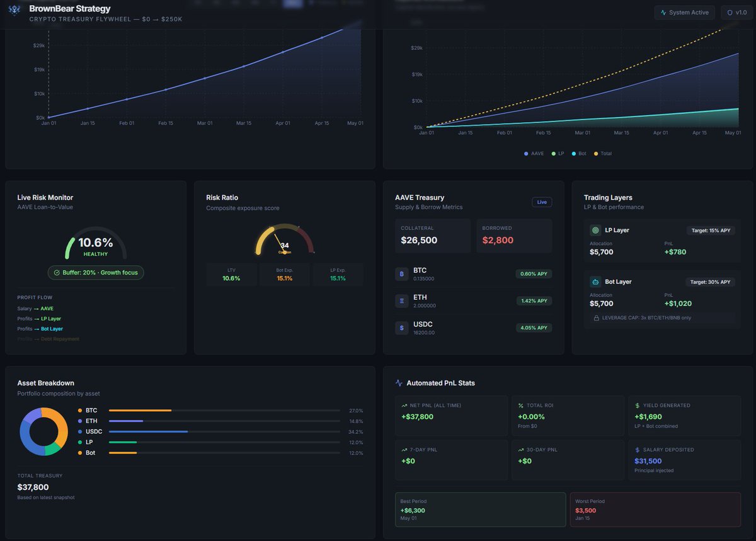Click the 34.2% USDC percentage label
This screenshot has width=756, height=541.
pos(356,432)
